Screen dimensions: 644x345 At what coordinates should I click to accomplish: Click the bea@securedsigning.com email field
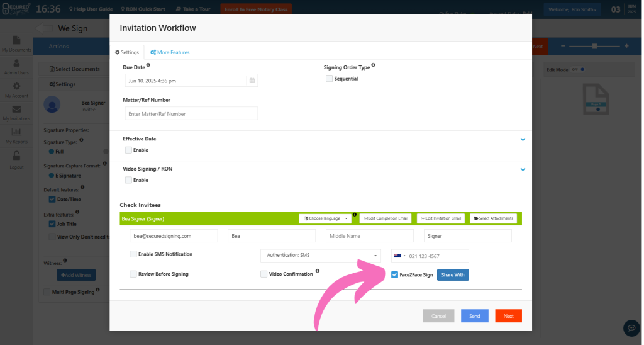[174, 236]
